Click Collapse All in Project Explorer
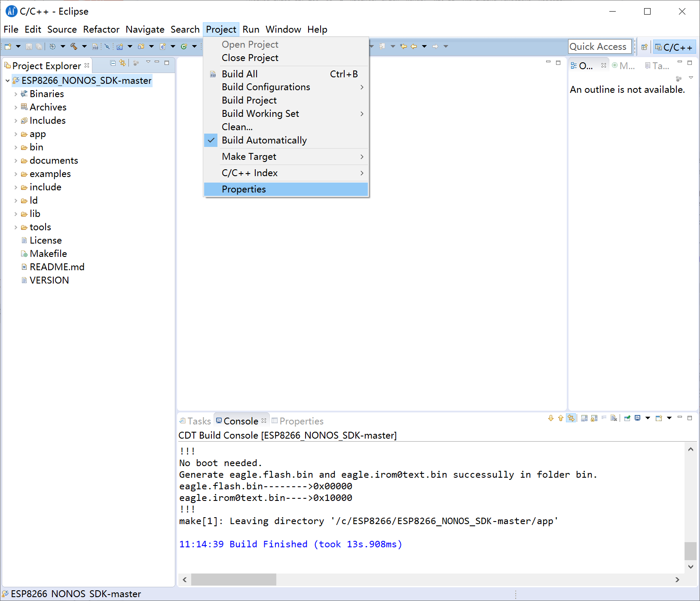700x601 pixels. [113, 63]
